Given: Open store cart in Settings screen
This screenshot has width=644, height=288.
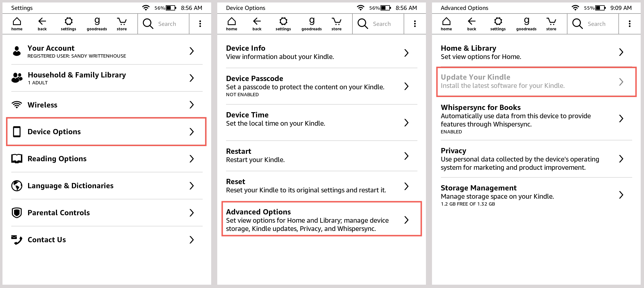Looking at the screenshot, I should pyautogui.click(x=122, y=24).
